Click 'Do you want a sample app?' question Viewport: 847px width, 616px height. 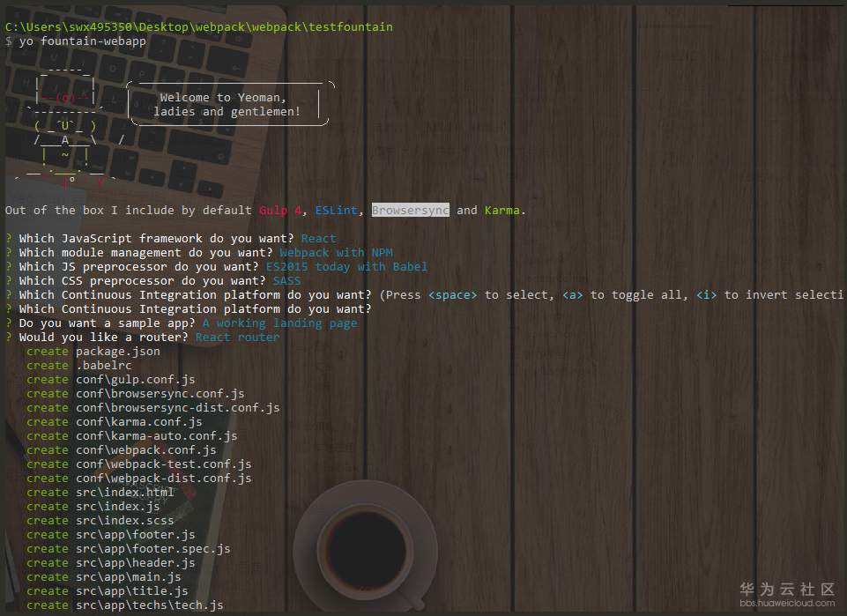tap(108, 323)
